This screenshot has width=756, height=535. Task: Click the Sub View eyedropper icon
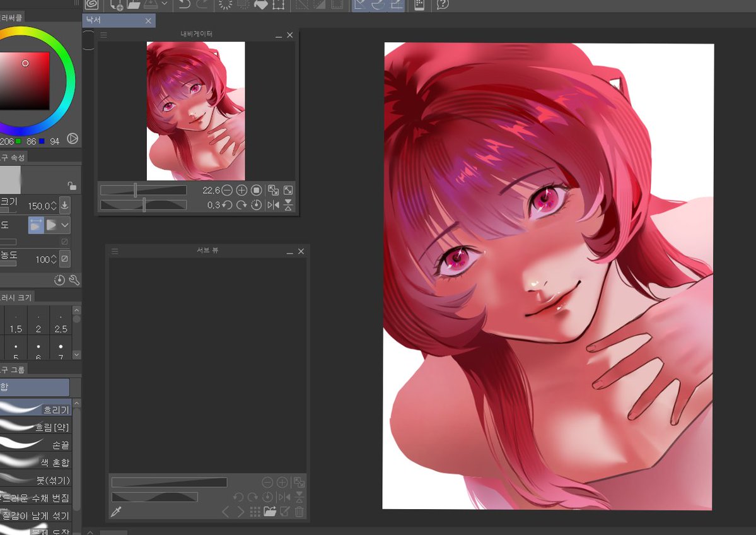pyautogui.click(x=116, y=512)
